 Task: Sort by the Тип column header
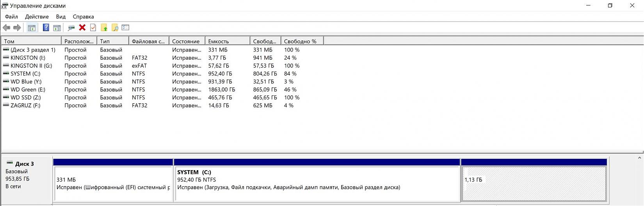click(x=113, y=41)
